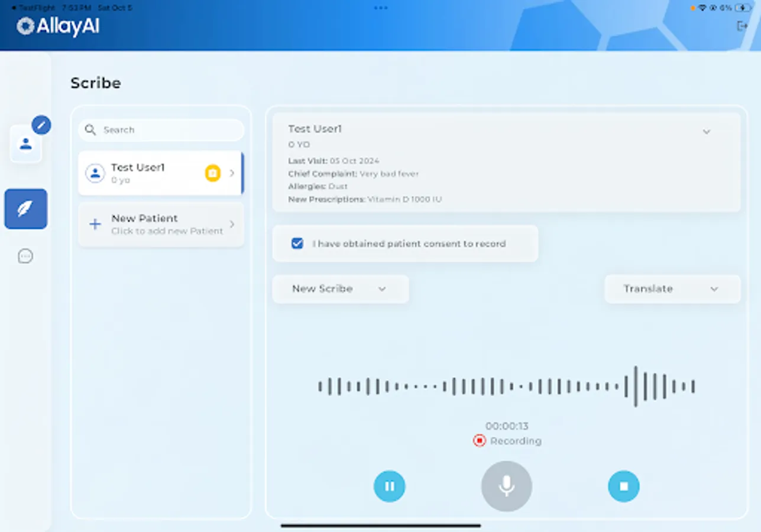Click the logout icon in the top right
This screenshot has height=532, width=761.
point(742,26)
